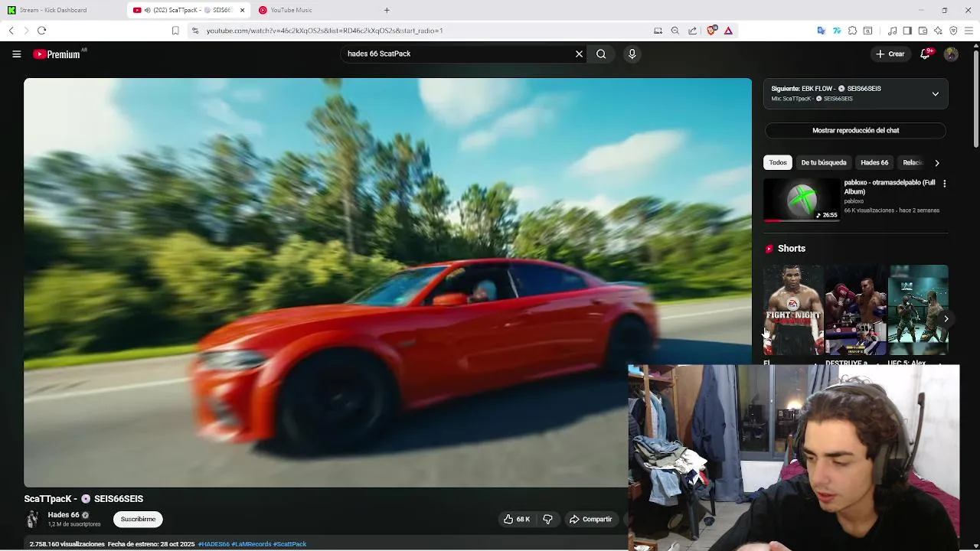Open the YouTube hamburger guide menu
Image resolution: width=980 pixels, height=551 pixels.
point(16,54)
